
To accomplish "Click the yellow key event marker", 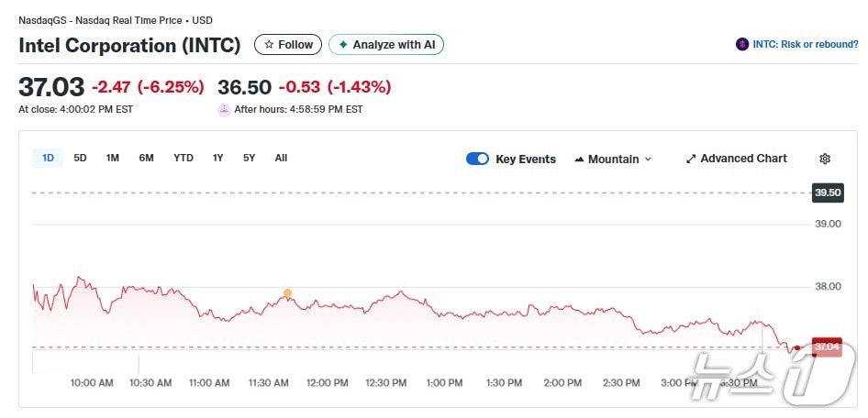I will [287, 294].
